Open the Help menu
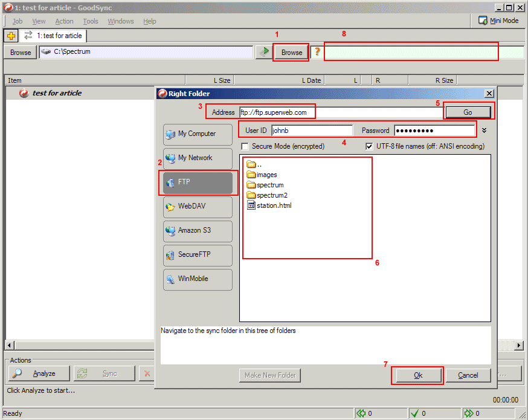 (149, 21)
